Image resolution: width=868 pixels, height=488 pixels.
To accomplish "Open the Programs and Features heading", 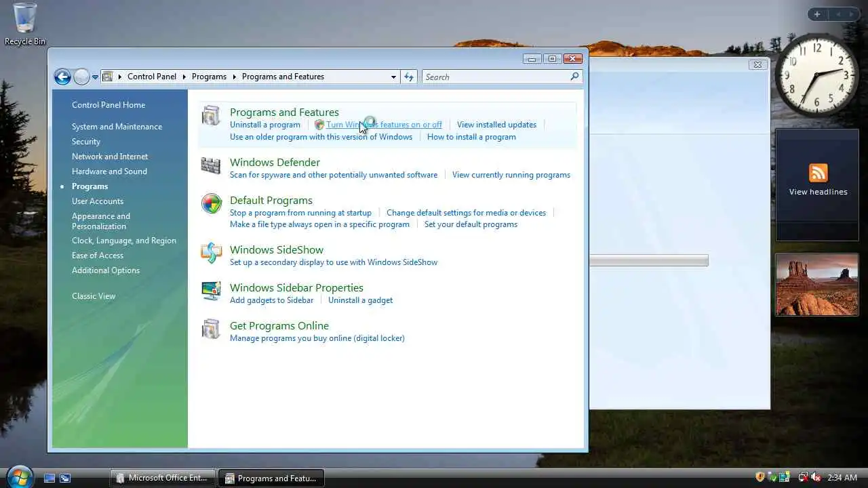I will coord(284,113).
